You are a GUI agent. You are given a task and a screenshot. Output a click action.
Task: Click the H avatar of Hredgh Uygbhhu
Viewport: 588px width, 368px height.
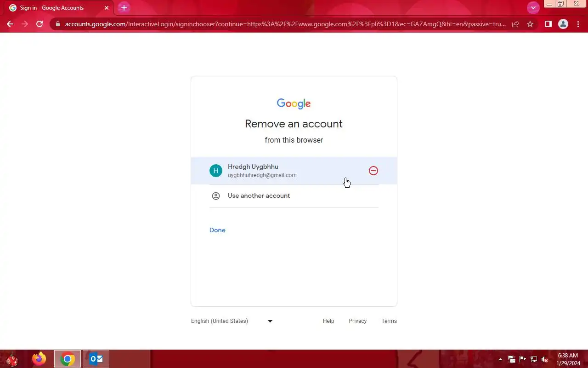[216, 171]
